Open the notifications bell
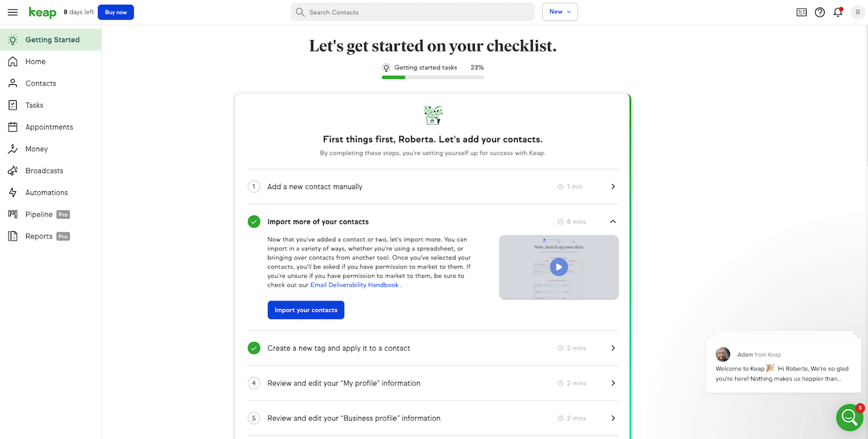868x439 pixels. coord(838,12)
